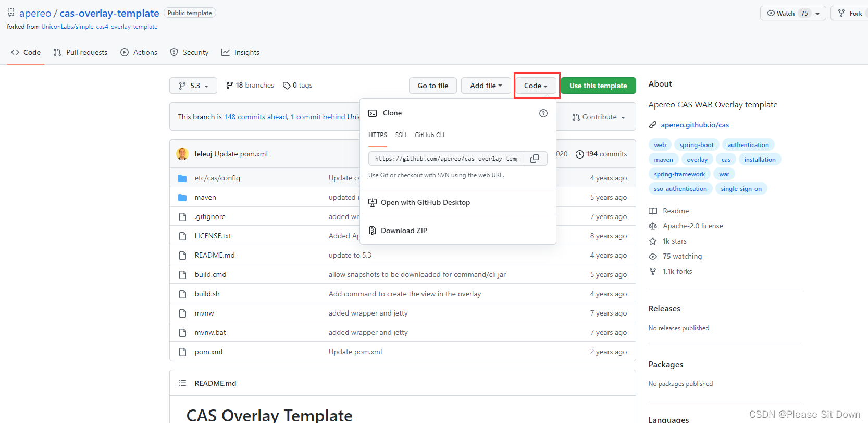Click the terminal icon beside Clone
The image size is (868, 423).
[373, 113]
